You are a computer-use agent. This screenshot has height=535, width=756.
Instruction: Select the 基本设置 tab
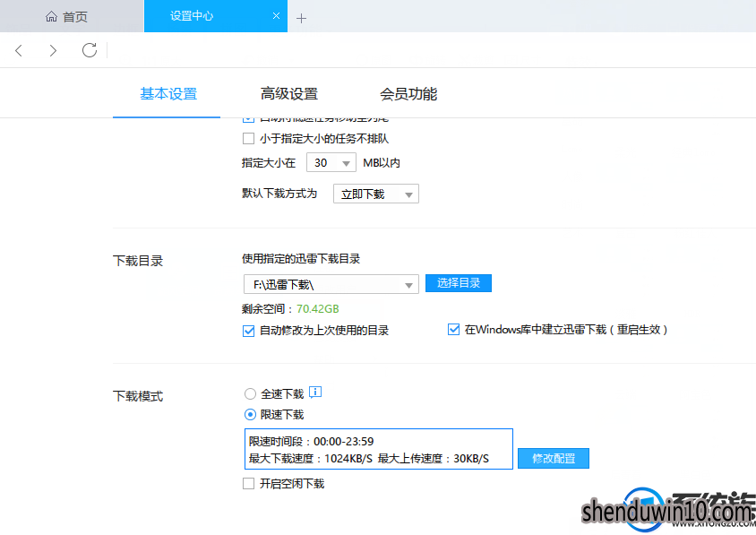[168, 93]
